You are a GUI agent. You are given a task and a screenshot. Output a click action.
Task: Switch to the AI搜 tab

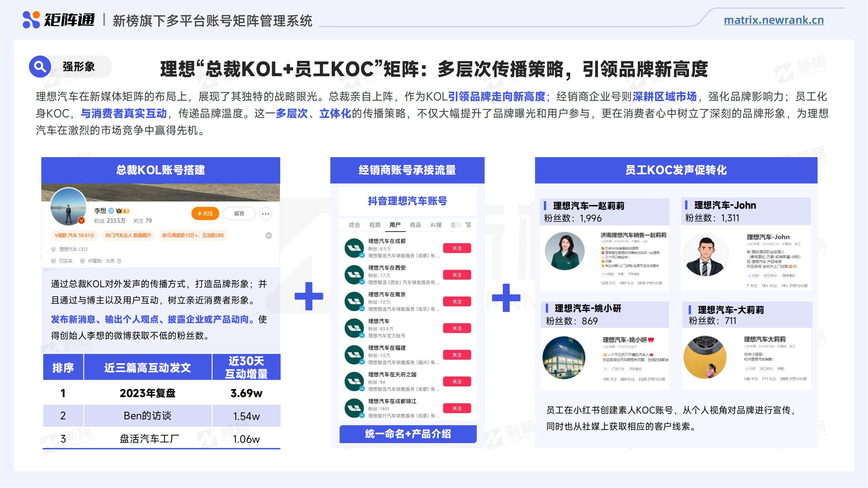coord(436,225)
